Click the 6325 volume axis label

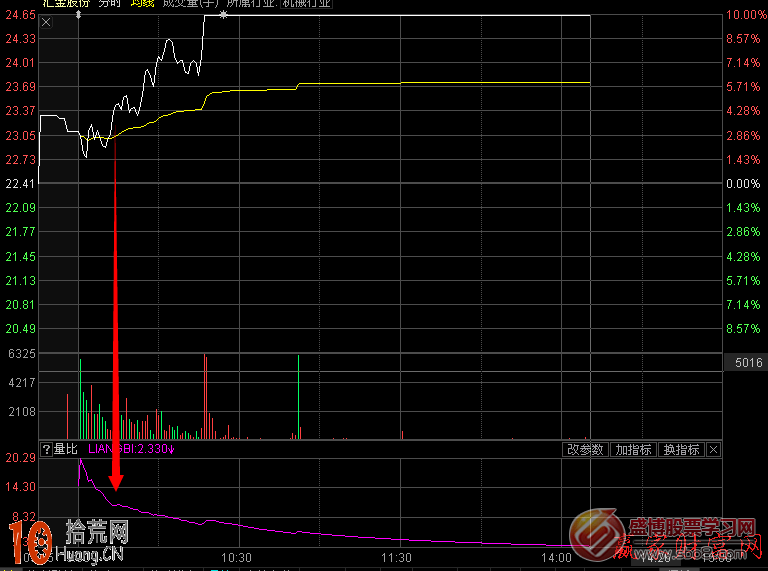point(22,354)
